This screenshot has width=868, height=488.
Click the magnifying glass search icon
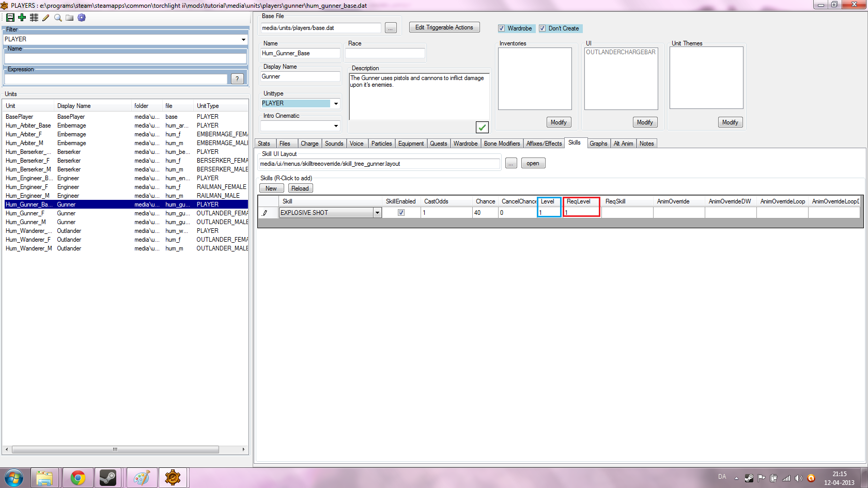pyautogui.click(x=58, y=18)
